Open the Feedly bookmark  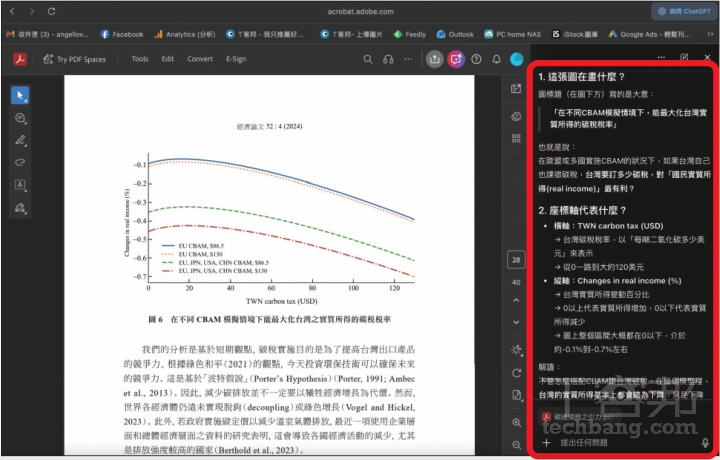pos(410,34)
